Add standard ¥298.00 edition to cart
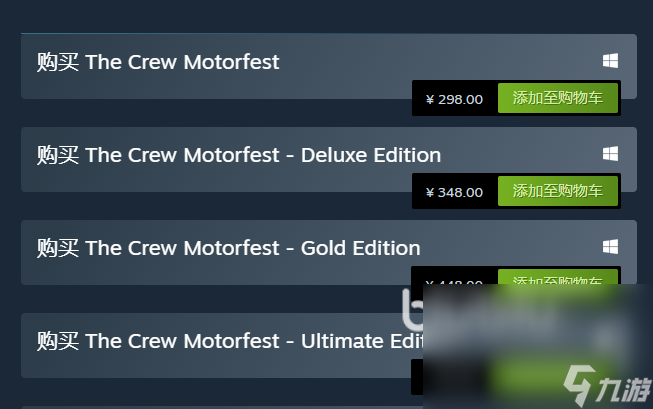 (558, 98)
